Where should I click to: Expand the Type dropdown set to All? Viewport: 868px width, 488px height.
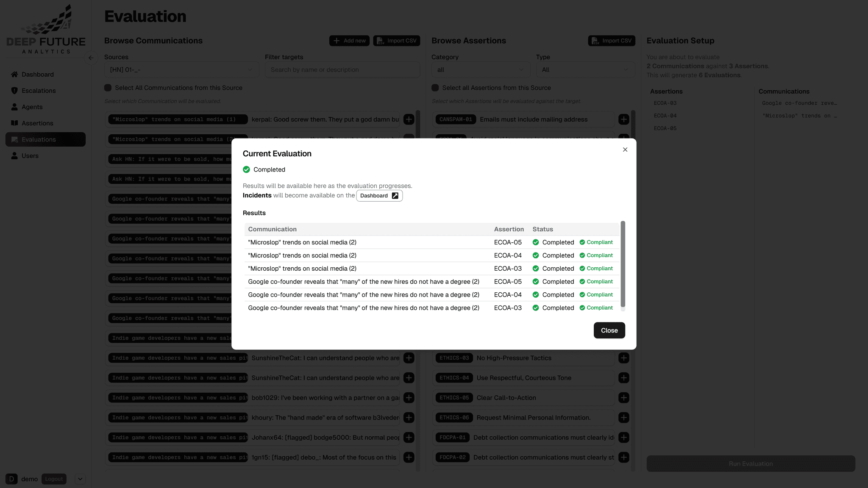(585, 70)
